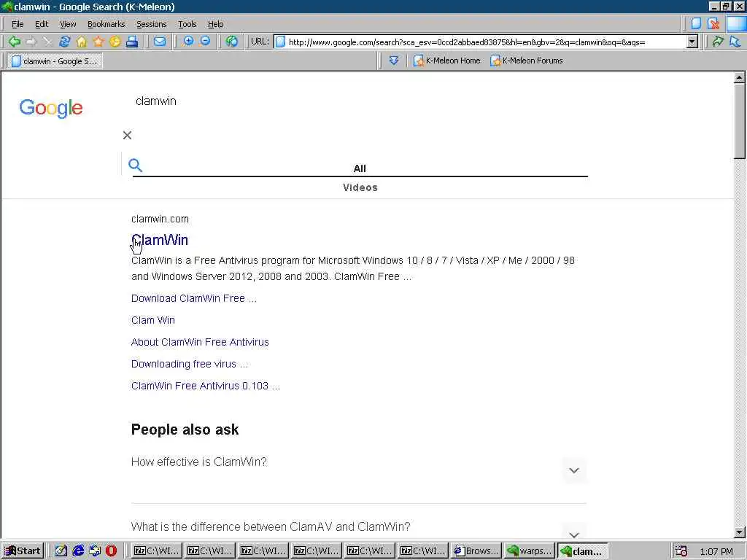Click the page icon inside the URL field

pyautogui.click(x=281, y=42)
